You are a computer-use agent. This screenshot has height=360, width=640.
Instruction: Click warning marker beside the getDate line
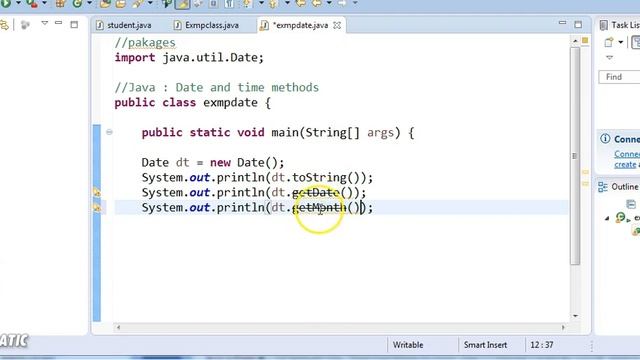pyautogui.click(x=97, y=192)
